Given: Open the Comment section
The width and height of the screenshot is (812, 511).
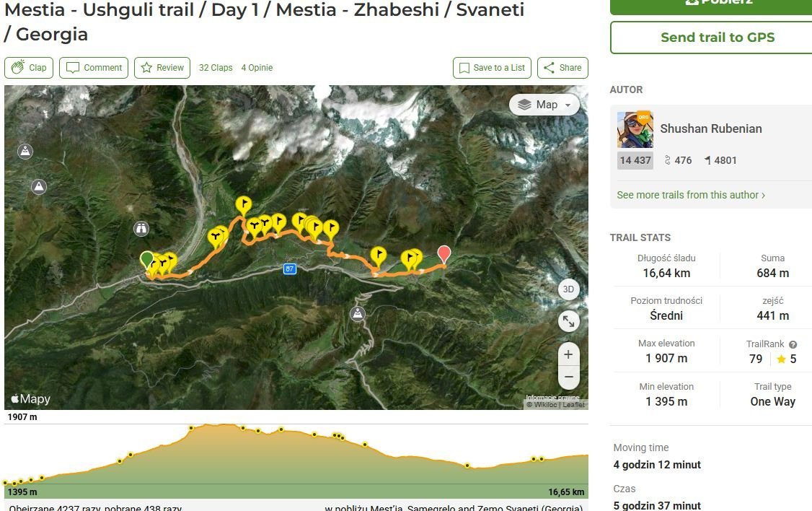Looking at the screenshot, I should click(x=94, y=68).
